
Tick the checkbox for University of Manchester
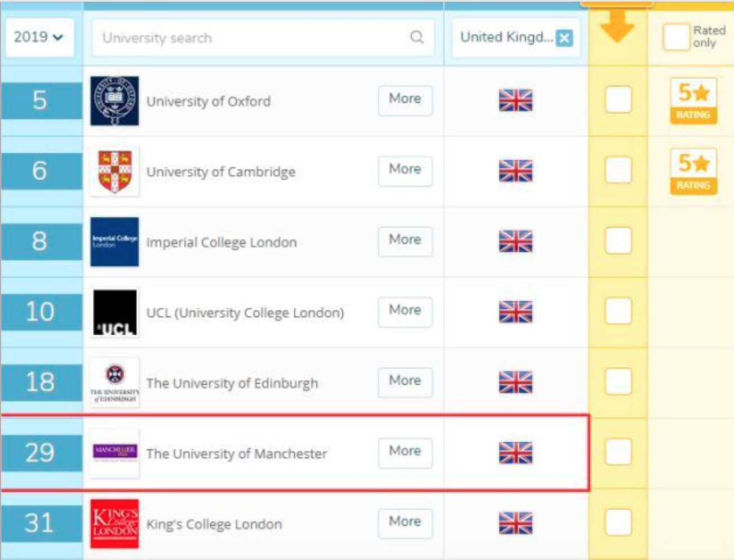[618, 452]
